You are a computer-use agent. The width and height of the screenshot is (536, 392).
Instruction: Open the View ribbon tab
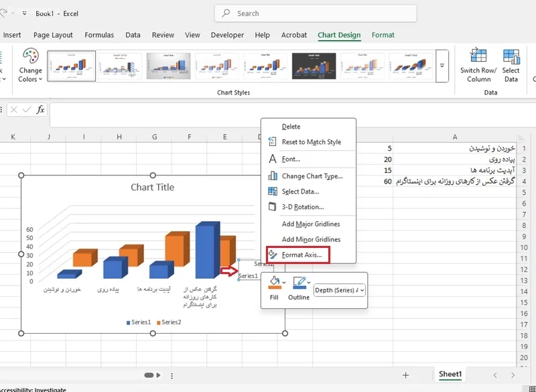192,35
